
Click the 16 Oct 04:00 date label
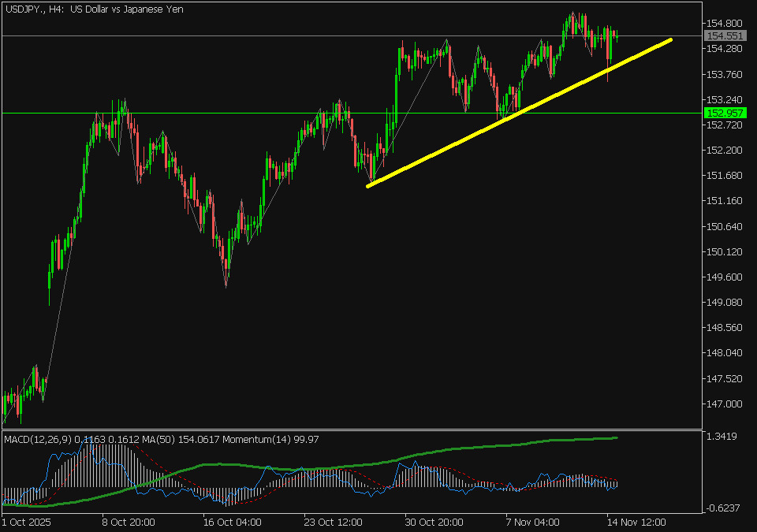(x=230, y=522)
